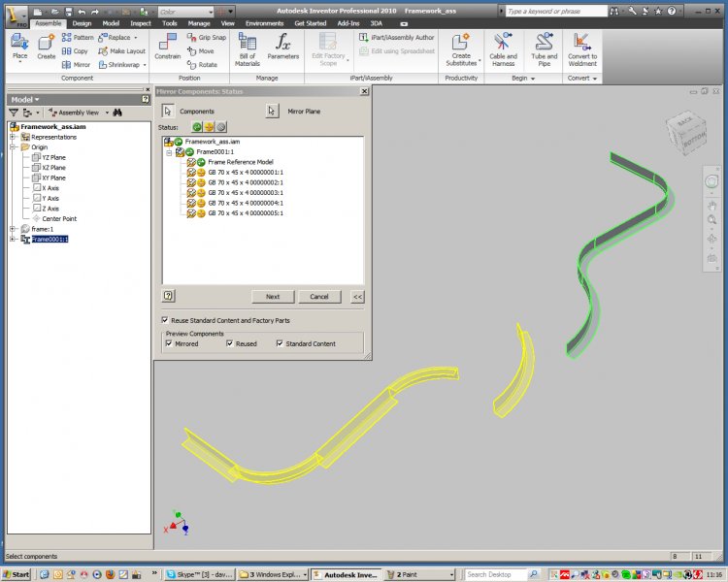The image size is (728, 582).
Task: Open the fx Parameters dialog
Action: coord(283,47)
